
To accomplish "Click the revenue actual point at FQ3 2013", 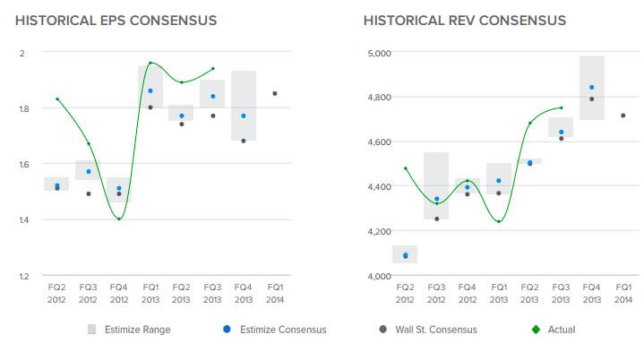I will pyautogui.click(x=562, y=108).
